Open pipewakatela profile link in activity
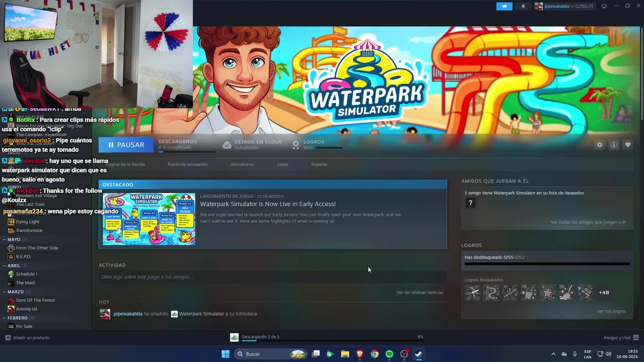The image size is (644, 362). [128, 314]
